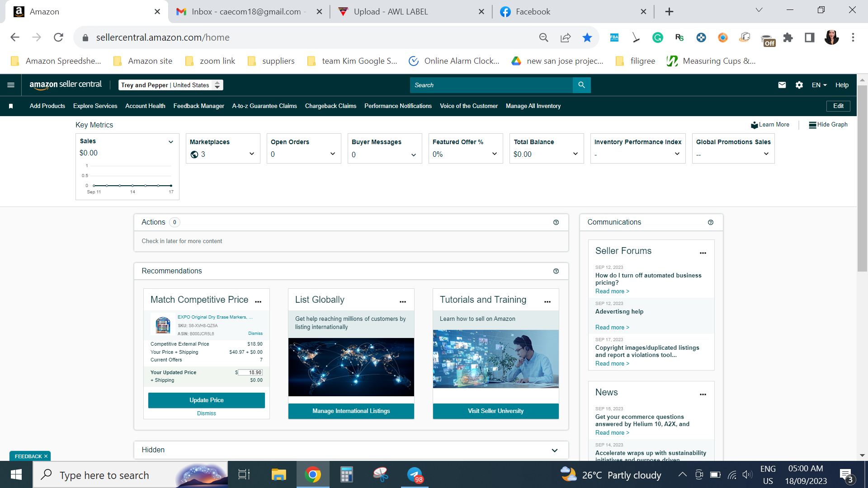
Task: Click the bookmark star in address bar
Action: pyautogui.click(x=587, y=38)
